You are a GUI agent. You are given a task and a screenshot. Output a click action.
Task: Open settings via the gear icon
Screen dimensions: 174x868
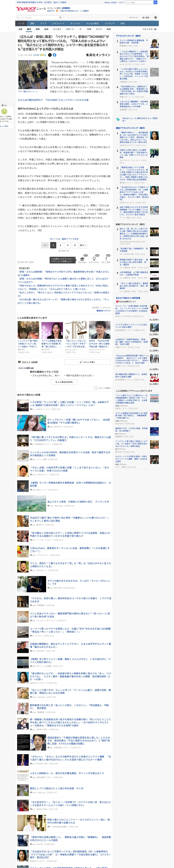(155, 18)
